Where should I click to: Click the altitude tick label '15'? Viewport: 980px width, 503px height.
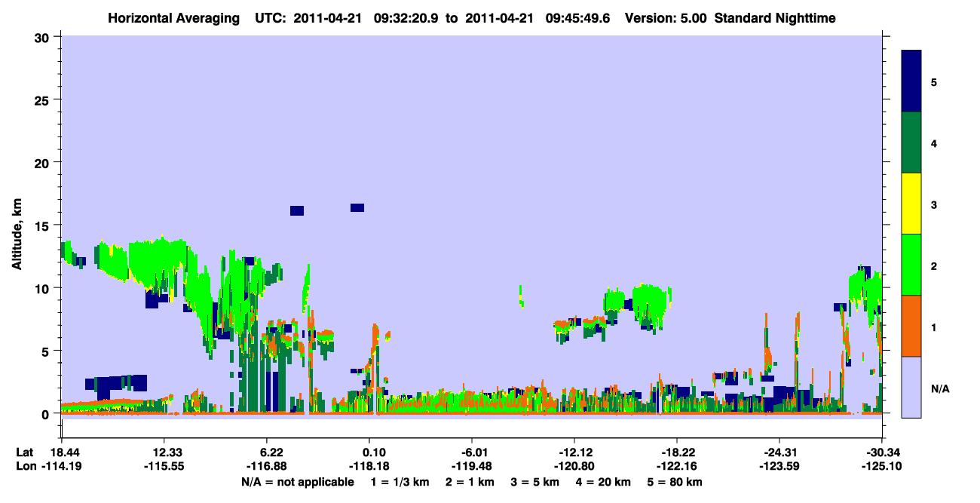[x=44, y=225]
